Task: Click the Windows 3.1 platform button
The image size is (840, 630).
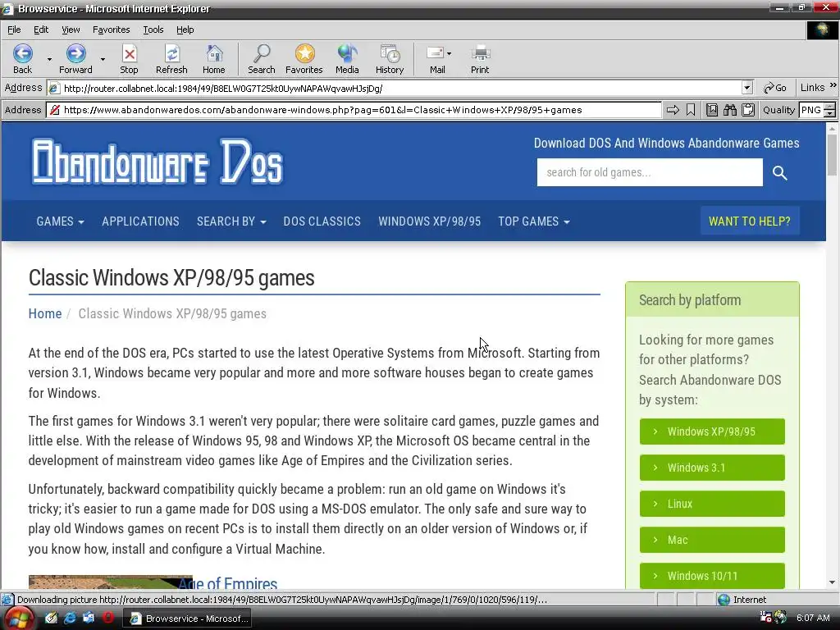Action: pyautogui.click(x=712, y=468)
